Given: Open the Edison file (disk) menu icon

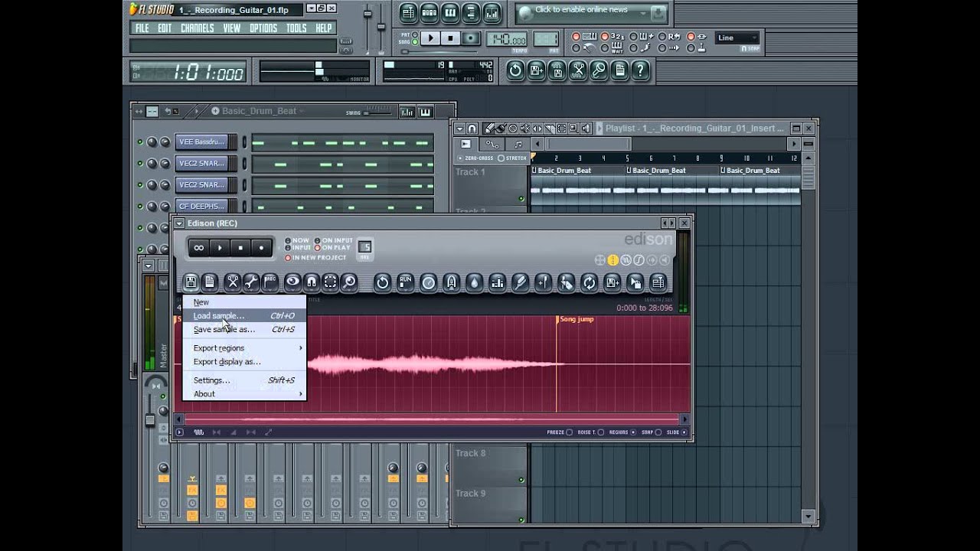Looking at the screenshot, I should pos(191,282).
